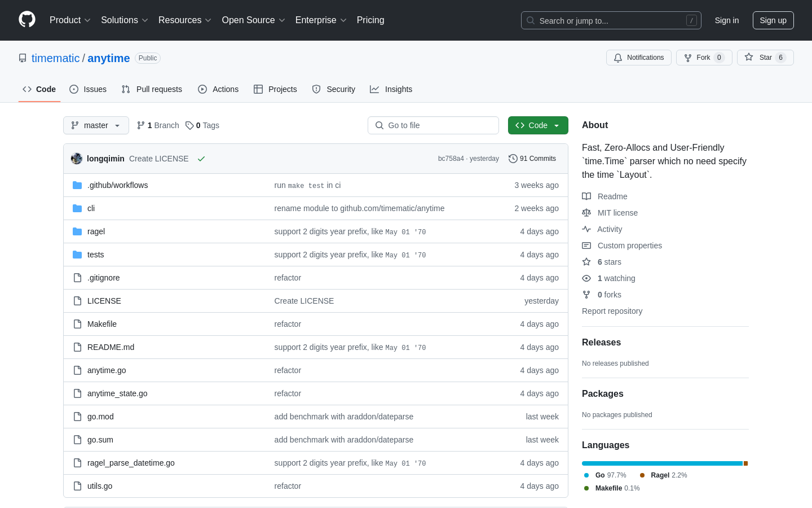Click the Report repository link
The height and width of the screenshot is (508, 812).
click(612, 311)
